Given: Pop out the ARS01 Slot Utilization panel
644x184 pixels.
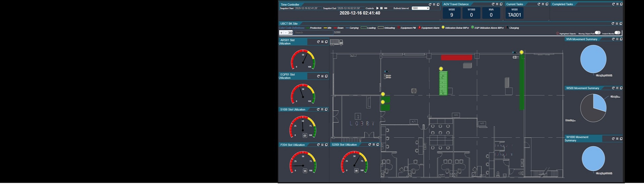Looking at the screenshot, I should point(326,42).
